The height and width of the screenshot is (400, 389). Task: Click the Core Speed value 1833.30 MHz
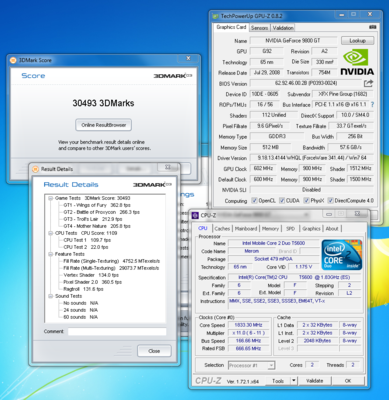point(248,325)
